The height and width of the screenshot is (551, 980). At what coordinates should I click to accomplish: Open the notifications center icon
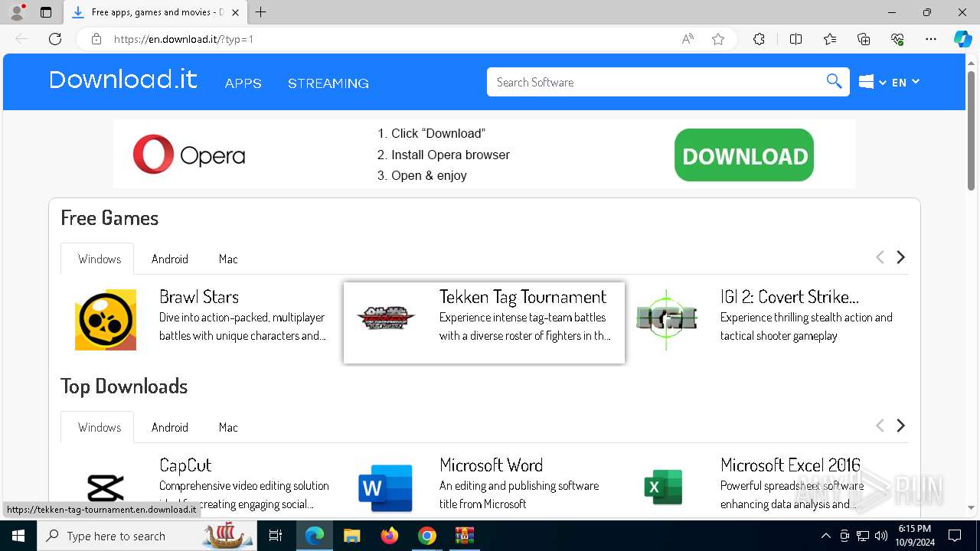(x=955, y=536)
